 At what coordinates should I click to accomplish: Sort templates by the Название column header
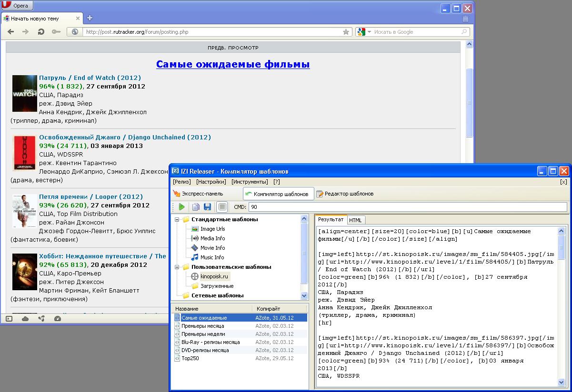pyautogui.click(x=211, y=309)
